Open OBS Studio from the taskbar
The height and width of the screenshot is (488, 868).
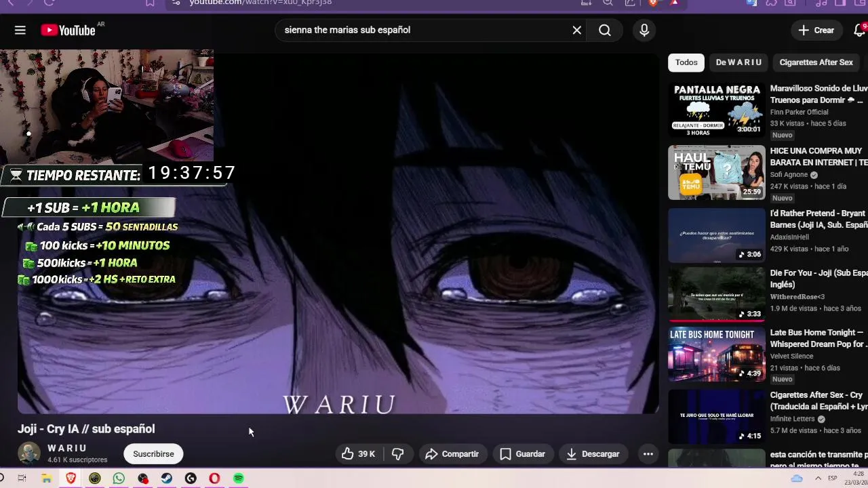142,479
